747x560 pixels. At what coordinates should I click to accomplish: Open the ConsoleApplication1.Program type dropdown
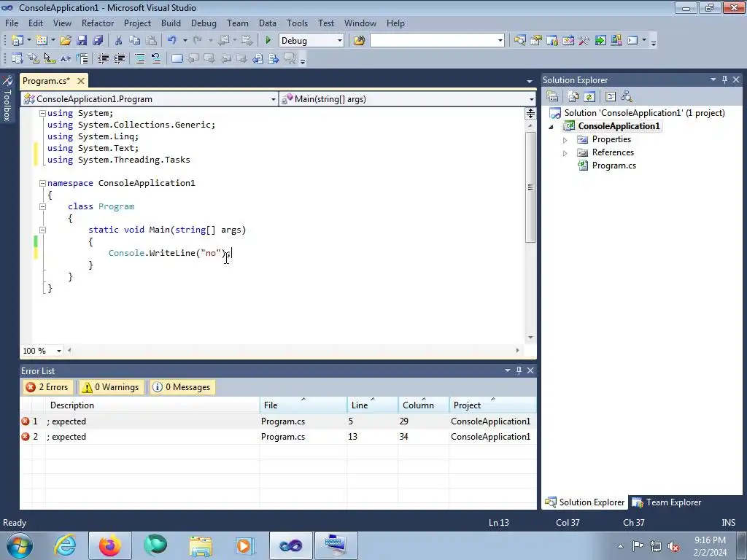273,99
